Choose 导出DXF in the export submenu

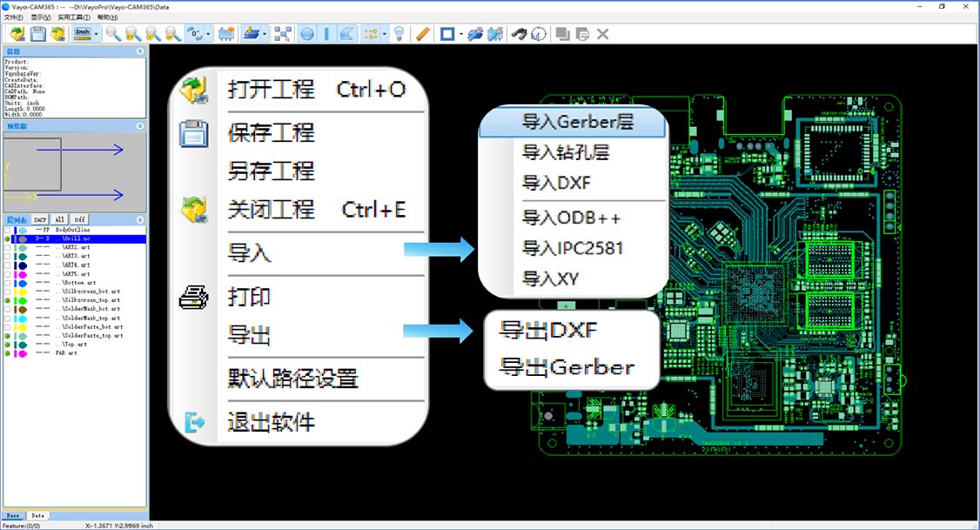(x=548, y=330)
